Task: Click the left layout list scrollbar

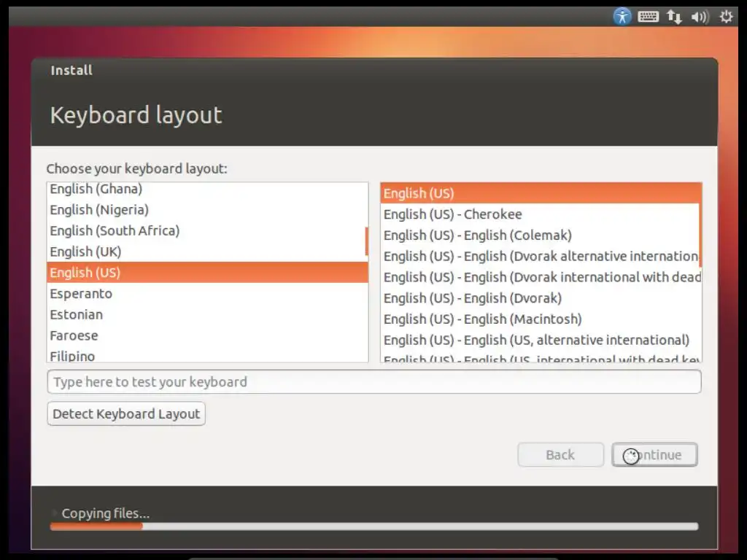Action: tap(366, 241)
